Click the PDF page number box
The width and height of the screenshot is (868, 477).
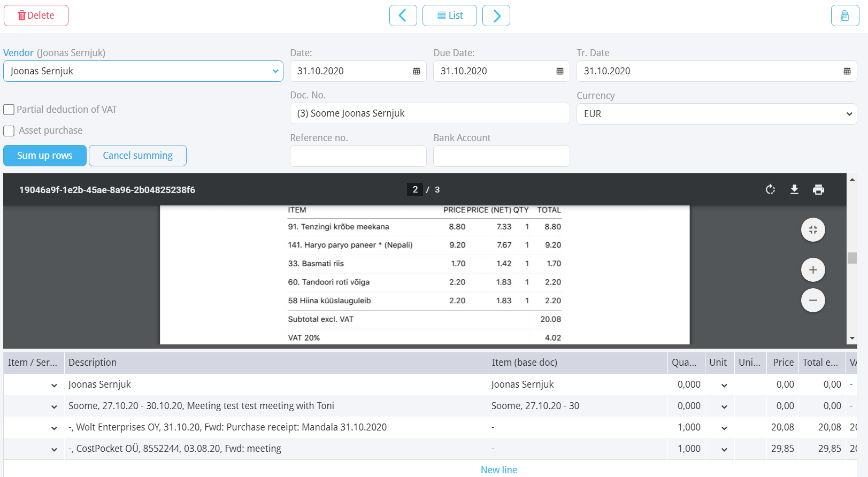tap(415, 190)
